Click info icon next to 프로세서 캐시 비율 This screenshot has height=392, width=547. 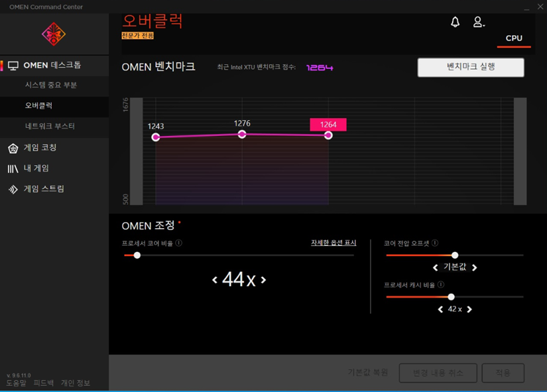tap(441, 285)
